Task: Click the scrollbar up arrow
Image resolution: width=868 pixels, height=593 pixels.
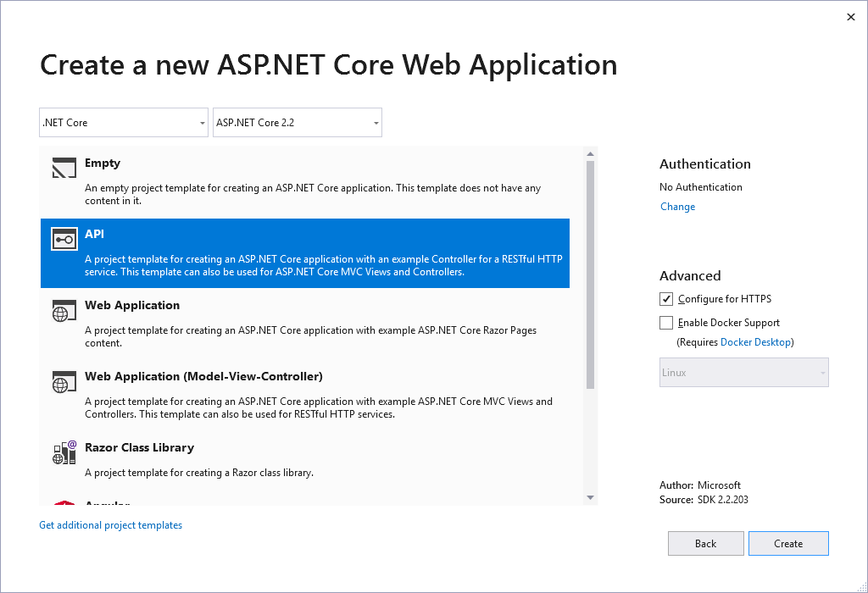Action: point(590,153)
